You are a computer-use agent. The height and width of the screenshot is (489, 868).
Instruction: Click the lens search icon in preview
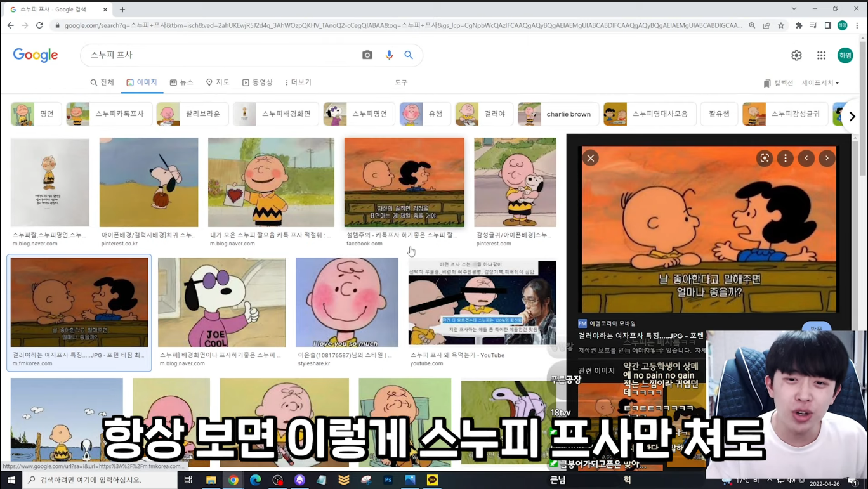(765, 158)
